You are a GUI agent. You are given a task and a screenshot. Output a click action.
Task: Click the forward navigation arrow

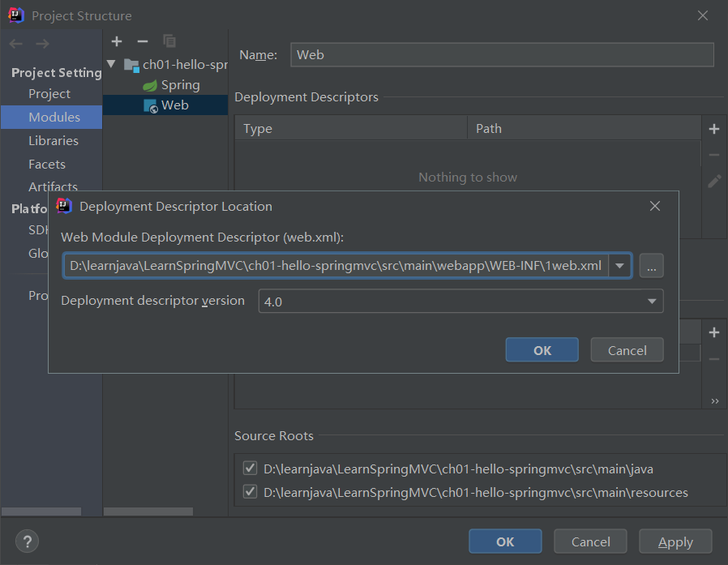(42, 44)
